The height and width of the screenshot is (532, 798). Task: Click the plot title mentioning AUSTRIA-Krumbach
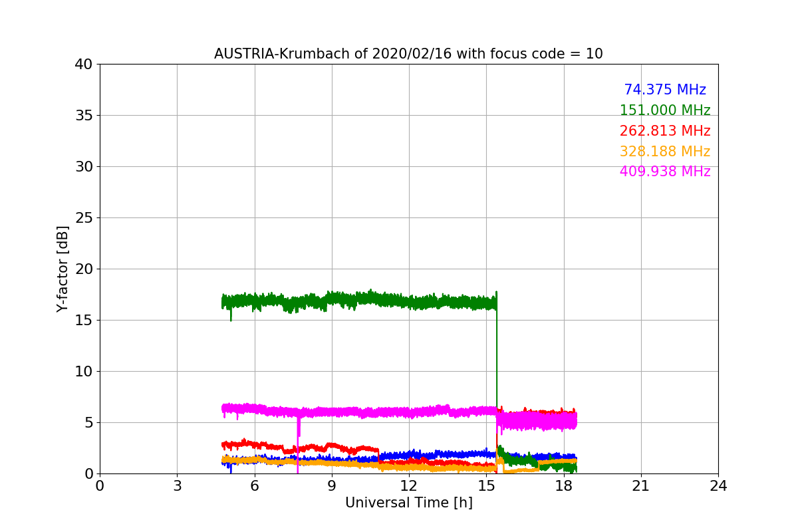click(x=408, y=54)
